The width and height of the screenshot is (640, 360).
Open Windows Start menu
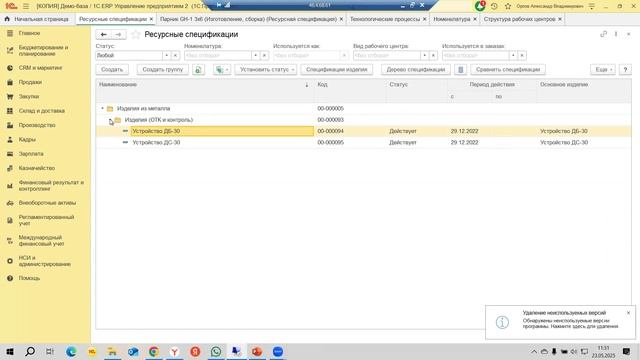coord(10,351)
